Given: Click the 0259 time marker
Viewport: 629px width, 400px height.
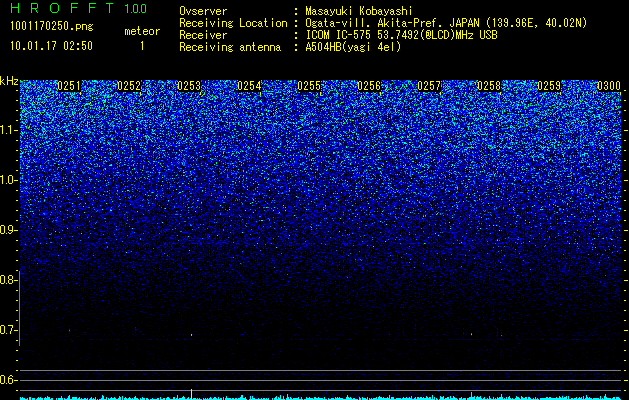Looking at the screenshot, I should (549, 86).
